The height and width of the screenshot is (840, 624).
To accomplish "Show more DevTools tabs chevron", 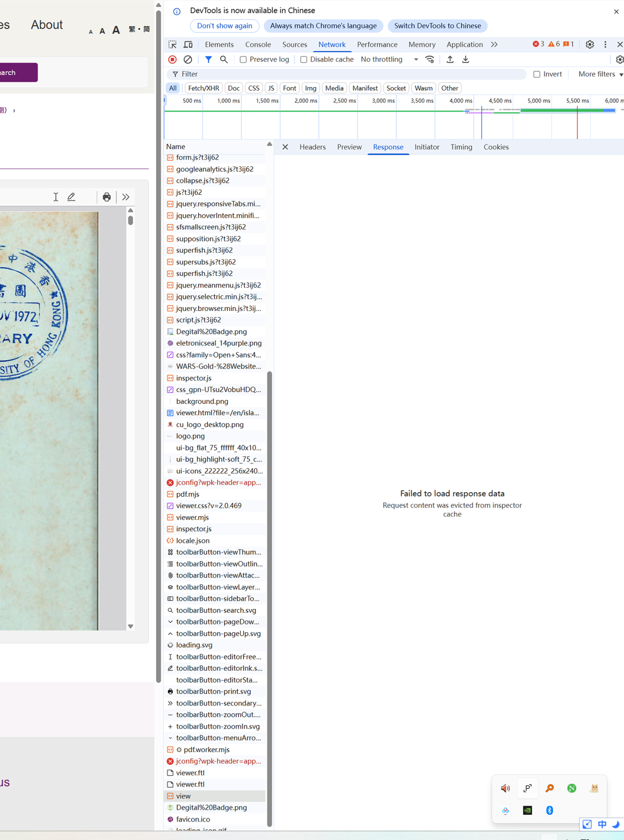I will (494, 44).
